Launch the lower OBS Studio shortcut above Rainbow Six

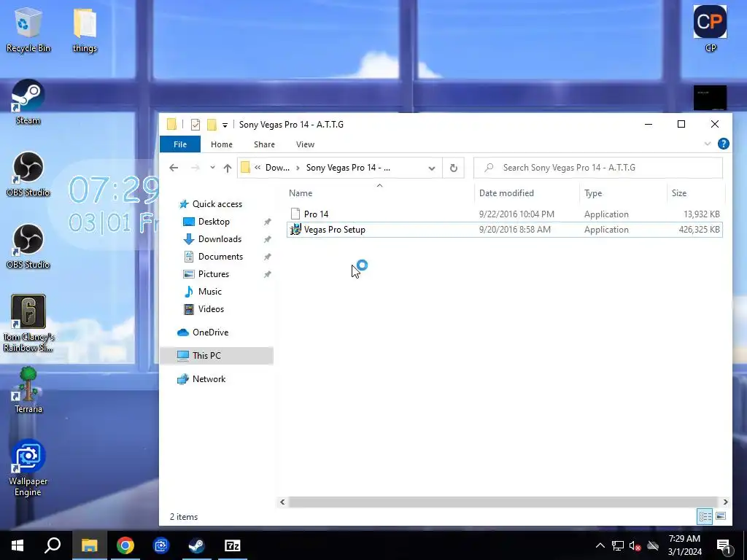coord(28,246)
